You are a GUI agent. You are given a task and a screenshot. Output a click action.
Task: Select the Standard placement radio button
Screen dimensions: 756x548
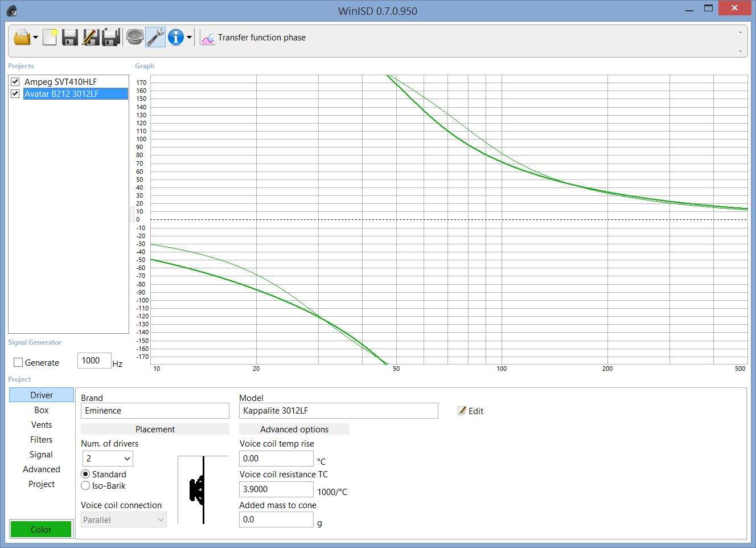(86, 474)
